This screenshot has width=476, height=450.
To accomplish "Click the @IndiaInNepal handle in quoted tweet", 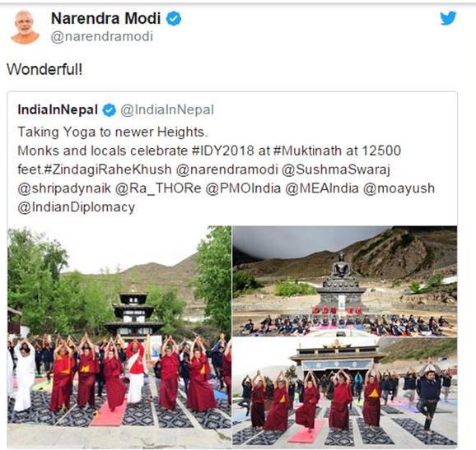I will point(167,109).
